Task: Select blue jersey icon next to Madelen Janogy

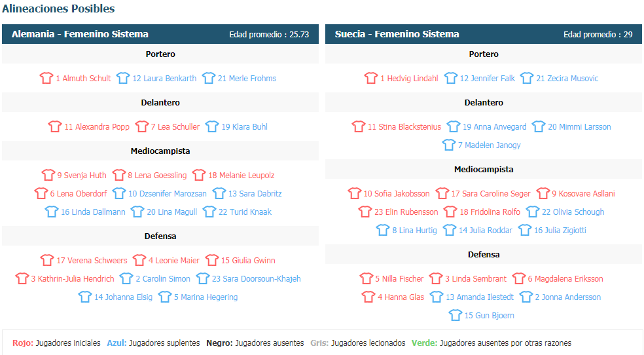Action: [x=448, y=145]
